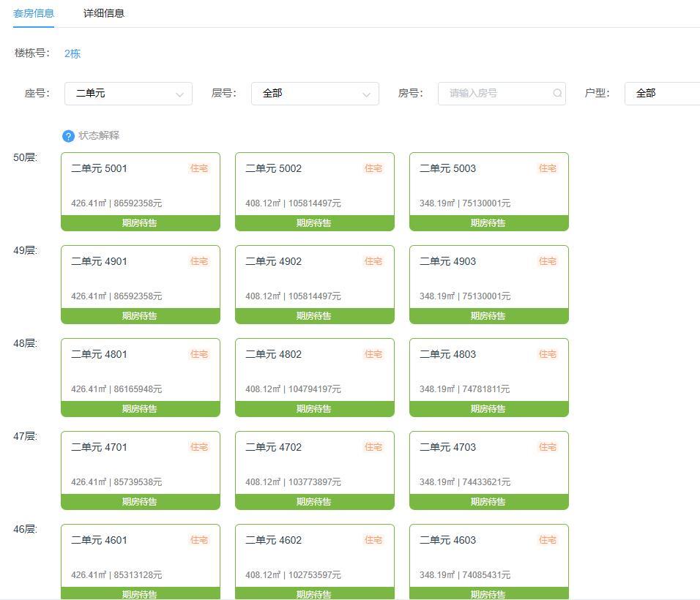Open the 详细信息 tab
The width and height of the screenshot is (700, 600).
[x=103, y=13]
